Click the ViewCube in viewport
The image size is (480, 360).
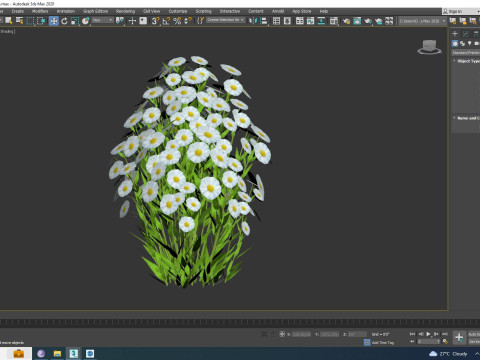[429, 47]
